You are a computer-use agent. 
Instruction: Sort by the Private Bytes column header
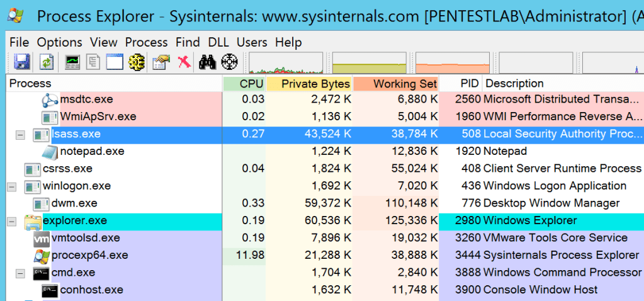[315, 83]
